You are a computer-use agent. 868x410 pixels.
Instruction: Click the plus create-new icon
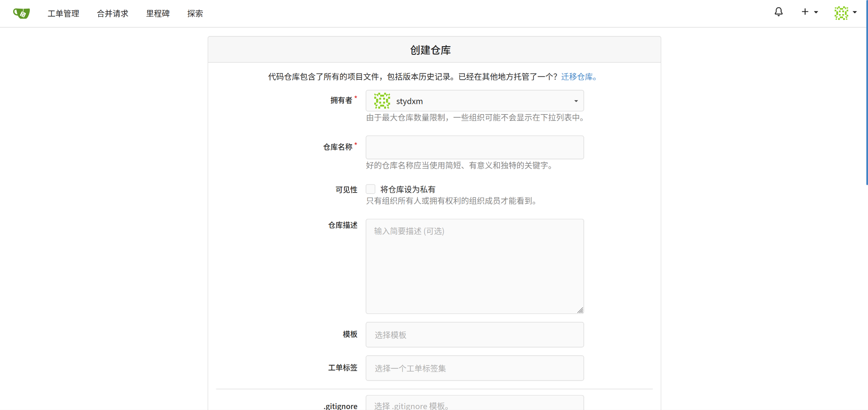805,12
